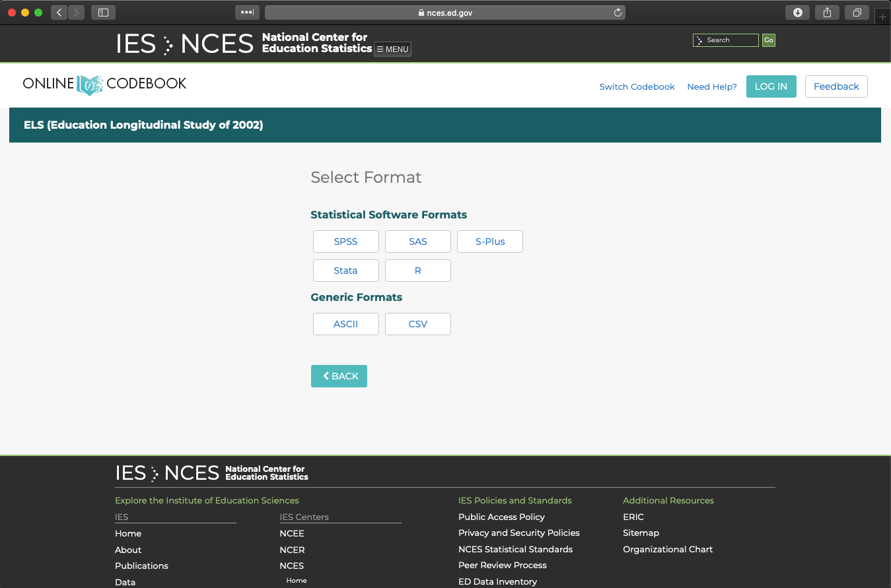Screen dimensions: 891x588
Task: Open the footer About link
Action: (128, 550)
